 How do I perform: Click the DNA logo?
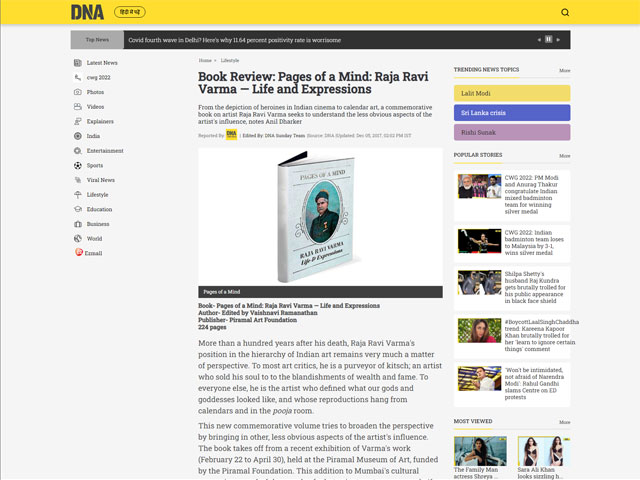87,12
